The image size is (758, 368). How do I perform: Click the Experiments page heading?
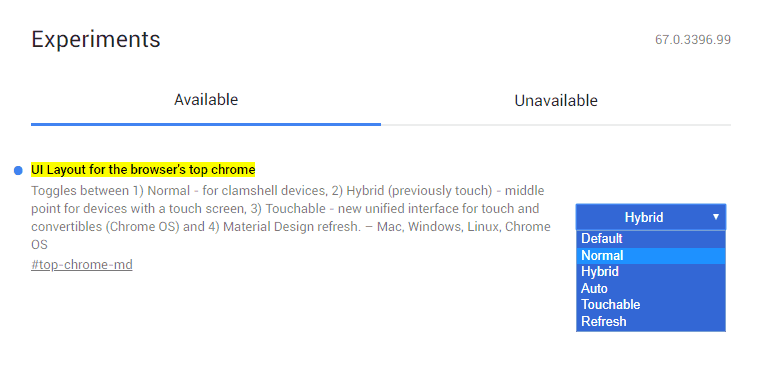click(x=96, y=39)
